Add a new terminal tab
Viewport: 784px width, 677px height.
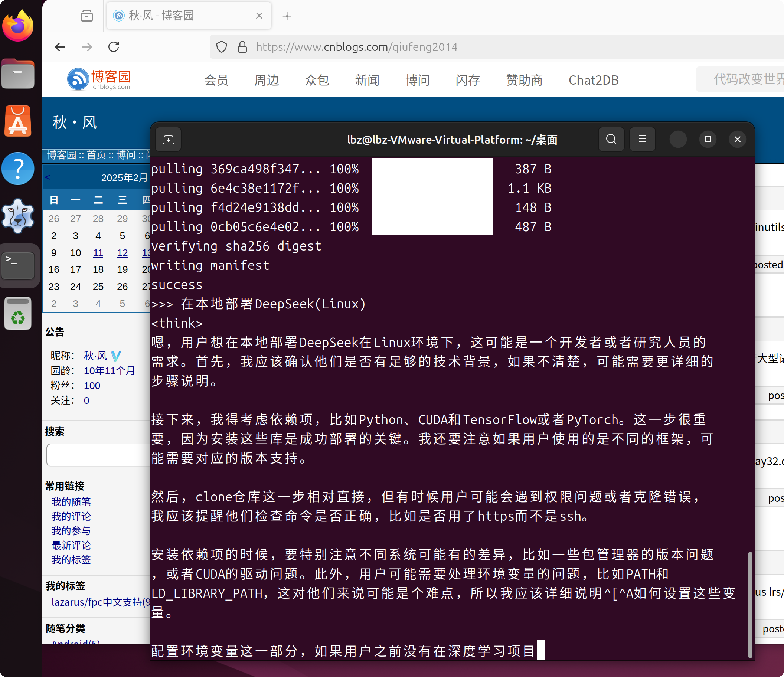pos(169,140)
